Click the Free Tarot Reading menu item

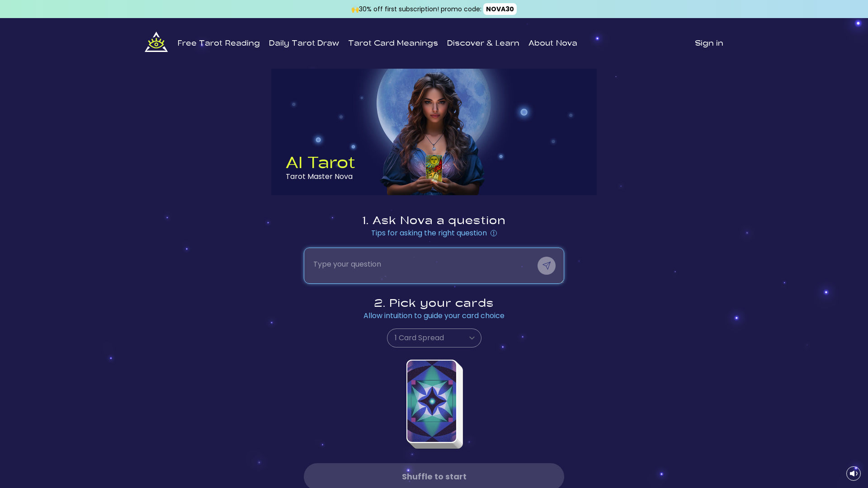[x=218, y=43]
